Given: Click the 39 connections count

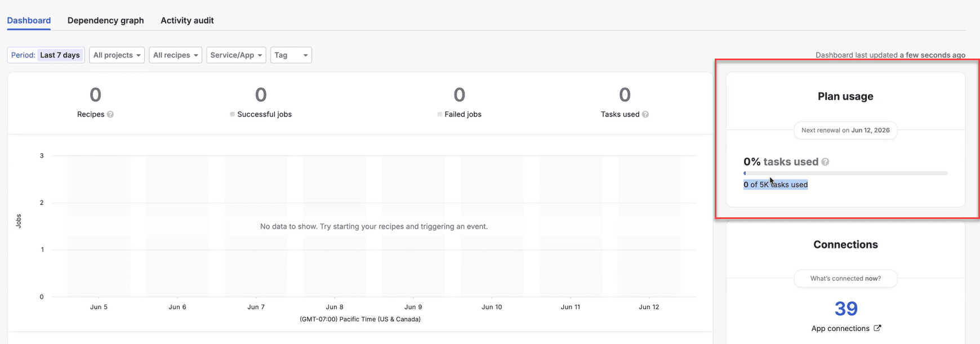Looking at the screenshot, I should click(846, 309).
